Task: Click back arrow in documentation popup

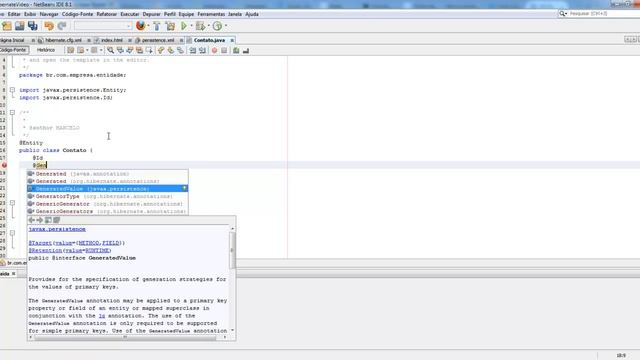Action: 31,220
